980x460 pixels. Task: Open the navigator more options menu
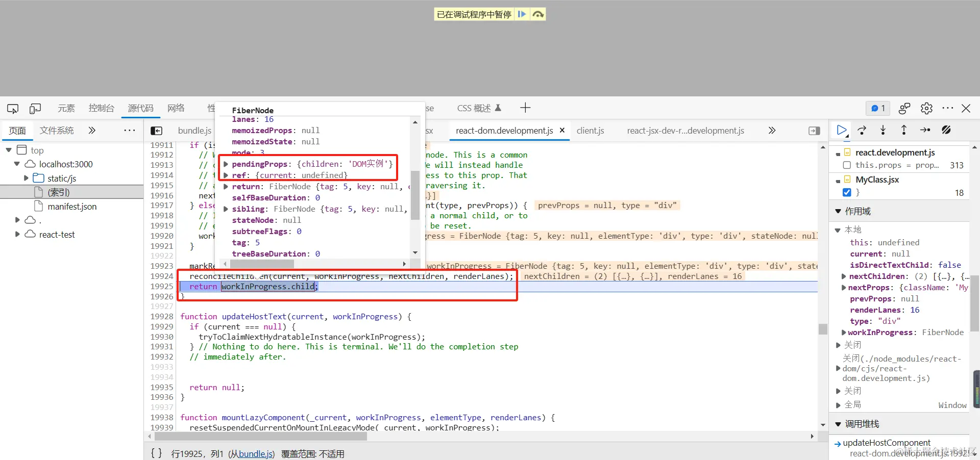pyautogui.click(x=130, y=131)
